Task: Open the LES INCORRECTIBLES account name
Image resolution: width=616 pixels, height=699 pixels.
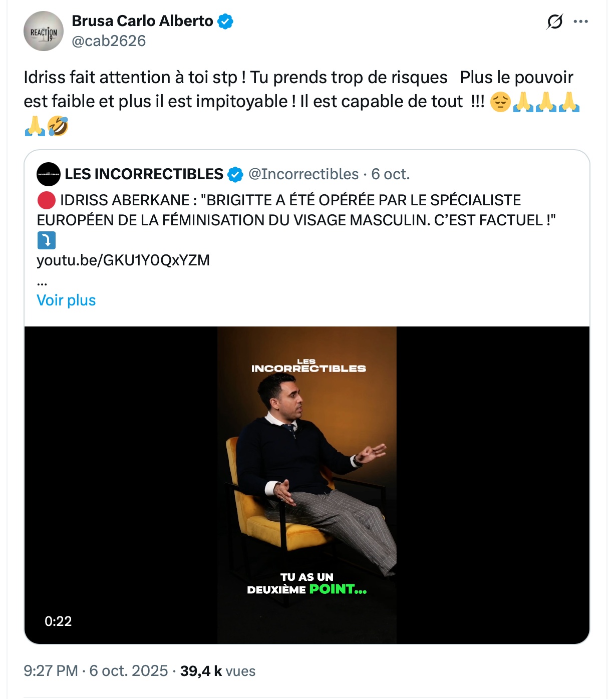Action: (144, 174)
